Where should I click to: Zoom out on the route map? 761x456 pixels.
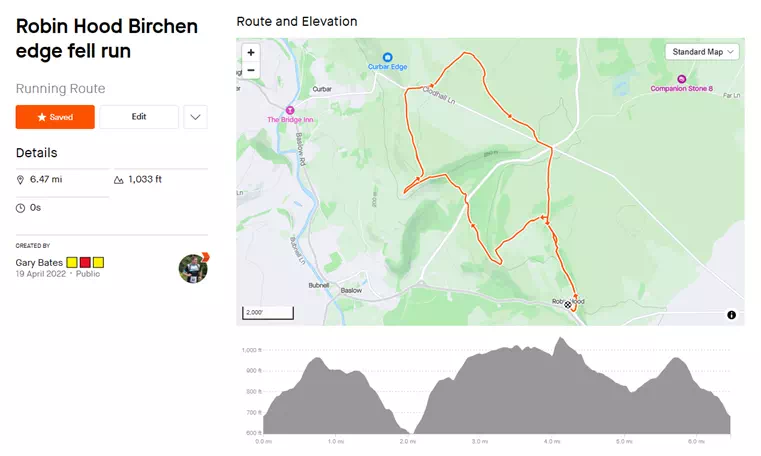[250, 70]
